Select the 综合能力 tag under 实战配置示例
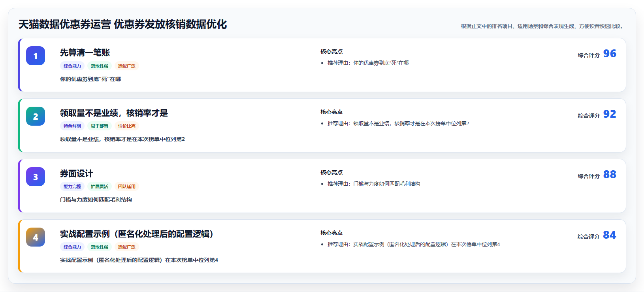The width and height of the screenshot is (644, 292). pyautogui.click(x=72, y=247)
